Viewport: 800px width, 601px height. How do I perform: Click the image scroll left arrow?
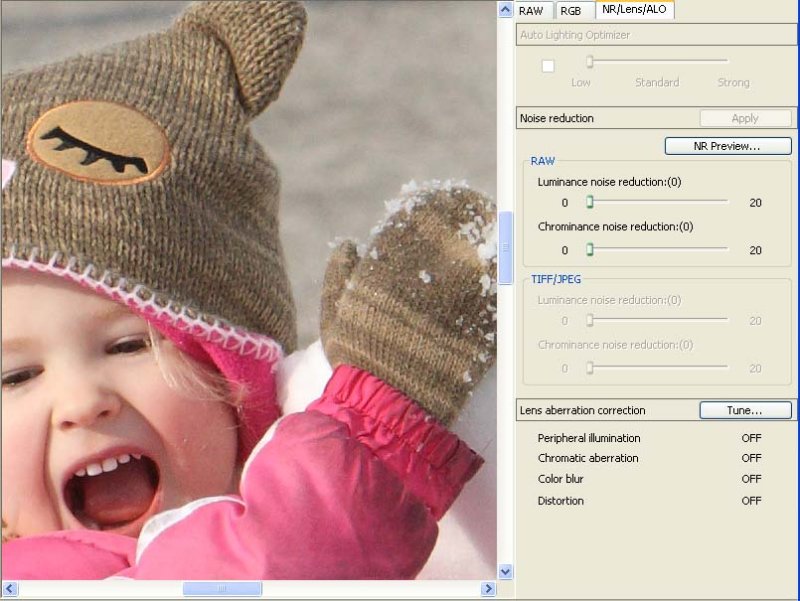10,589
